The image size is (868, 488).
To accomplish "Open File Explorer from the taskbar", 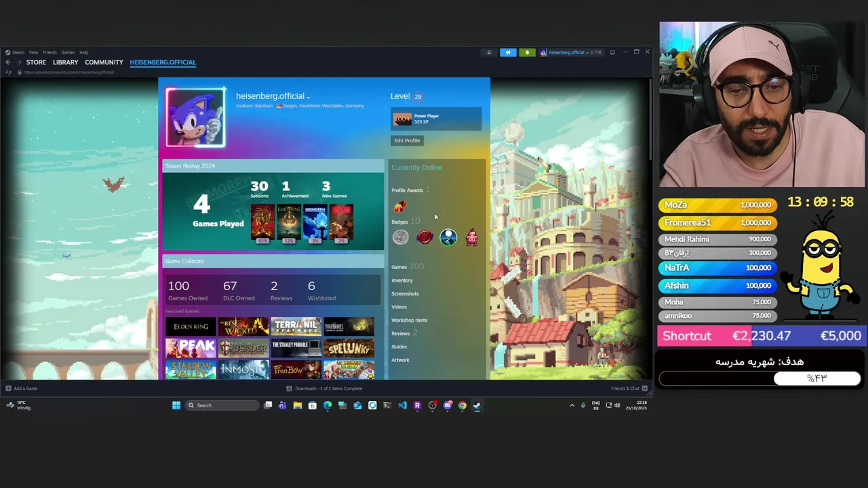I will pos(297,405).
